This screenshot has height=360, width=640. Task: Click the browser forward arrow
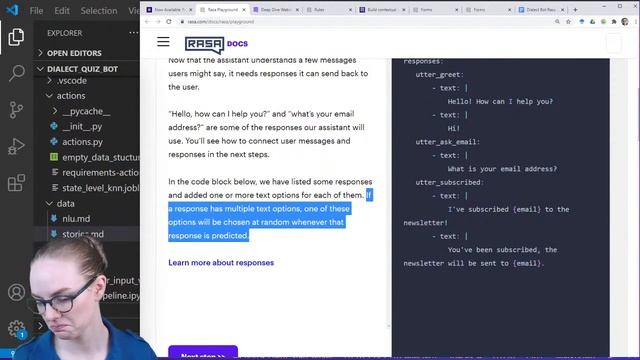[158, 22]
